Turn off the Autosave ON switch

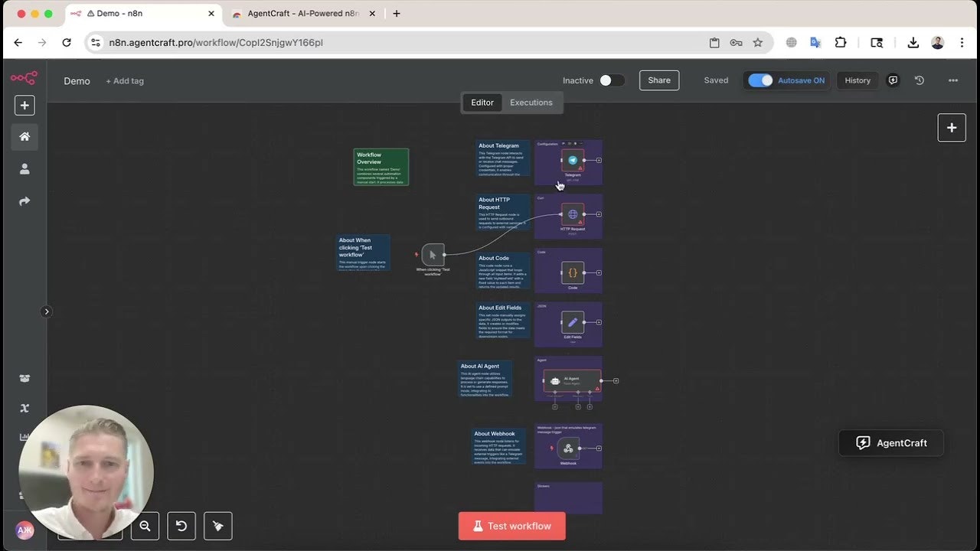pyautogui.click(x=760, y=80)
